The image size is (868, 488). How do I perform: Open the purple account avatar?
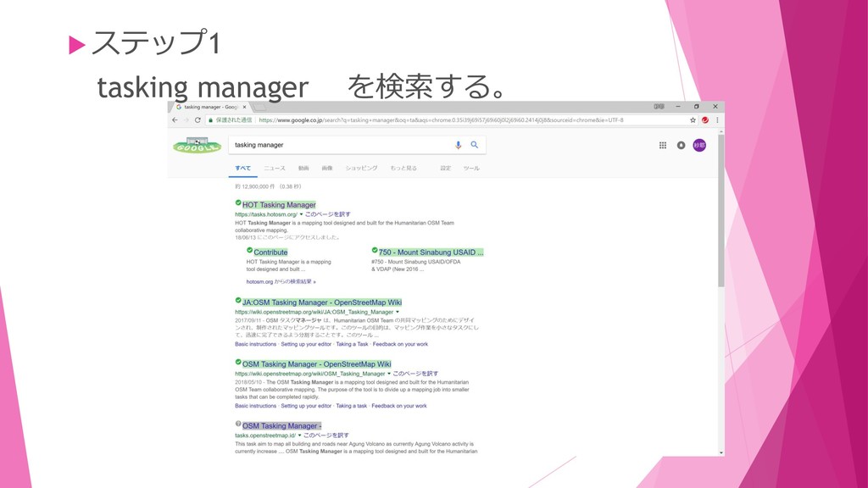[699, 145]
